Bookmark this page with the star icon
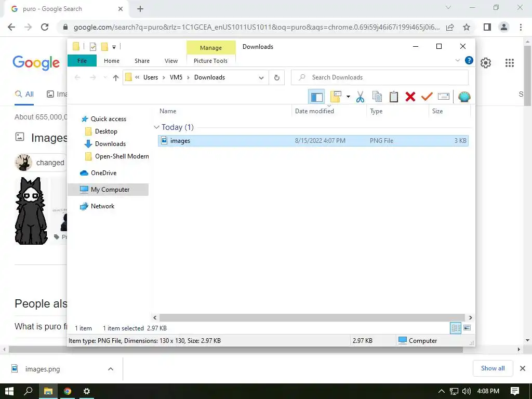 click(x=467, y=27)
